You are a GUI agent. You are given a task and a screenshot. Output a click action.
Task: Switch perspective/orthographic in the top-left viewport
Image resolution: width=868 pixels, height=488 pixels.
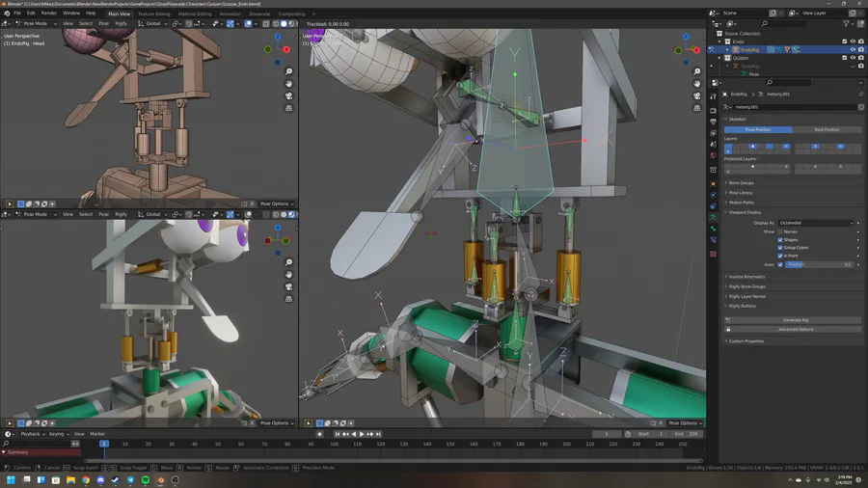[289, 108]
